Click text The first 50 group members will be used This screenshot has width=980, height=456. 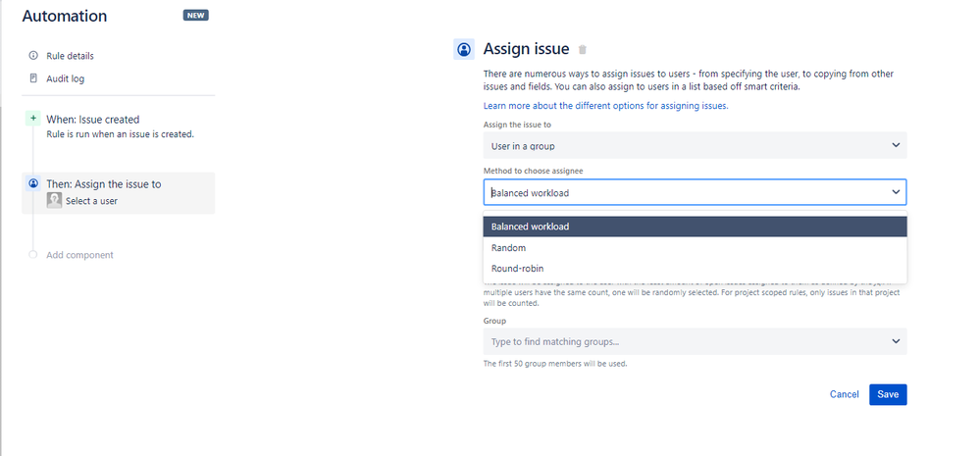(x=555, y=364)
